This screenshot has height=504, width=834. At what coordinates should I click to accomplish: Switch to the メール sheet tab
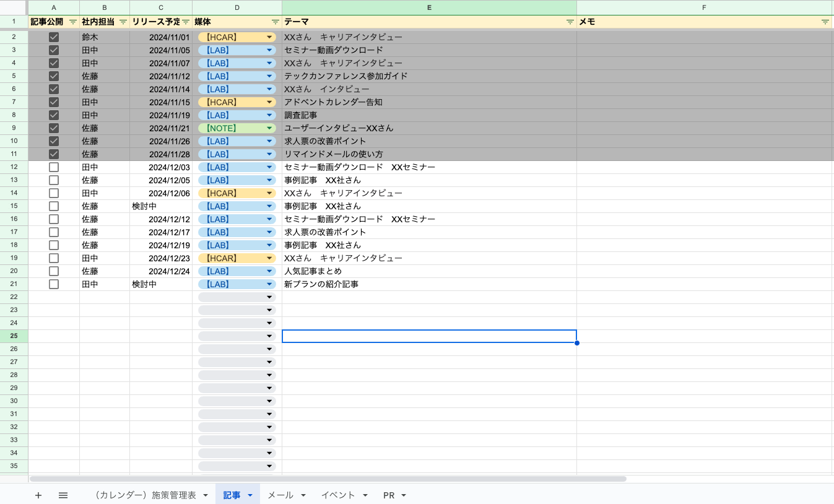pyautogui.click(x=280, y=495)
